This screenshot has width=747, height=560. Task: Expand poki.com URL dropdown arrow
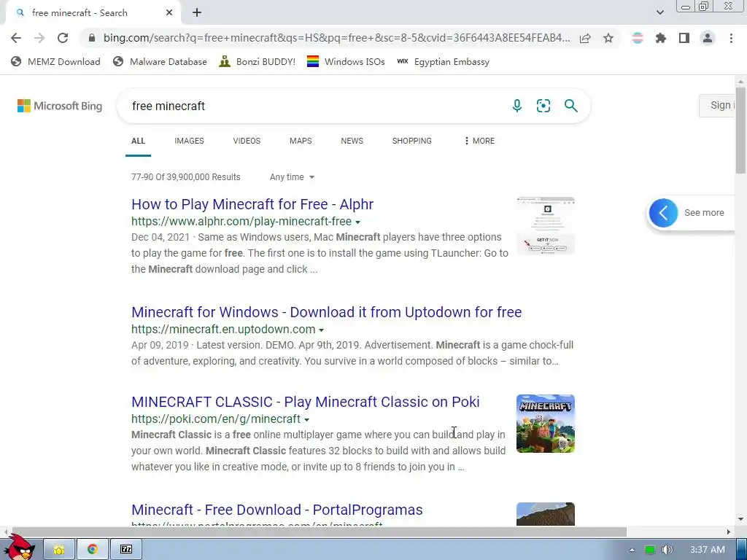(307, 419)
